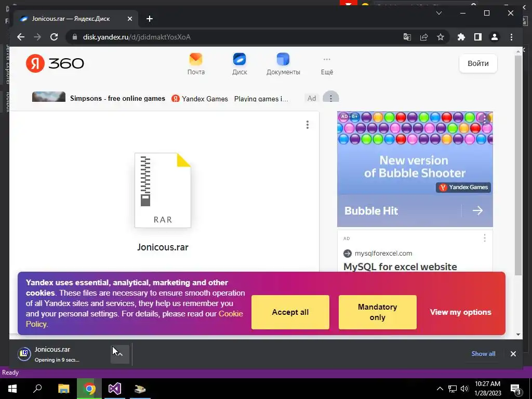532x399 pixels.
Task: Expand the Ещё more services menu
Action: tap(327, 65)
